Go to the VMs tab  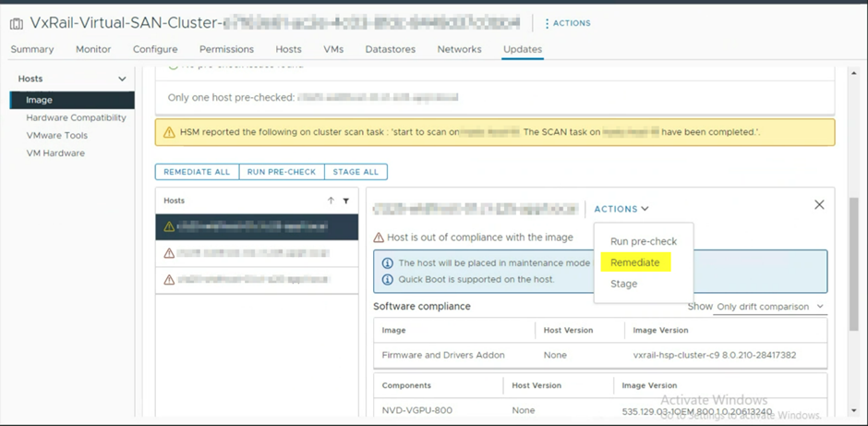pos(333,49)
